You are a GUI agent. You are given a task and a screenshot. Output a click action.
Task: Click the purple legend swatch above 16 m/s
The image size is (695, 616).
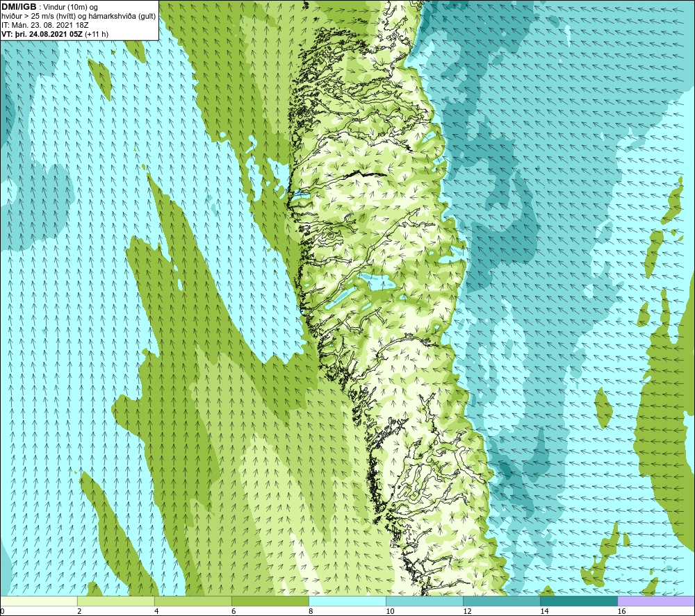click(x=656, y=601)
